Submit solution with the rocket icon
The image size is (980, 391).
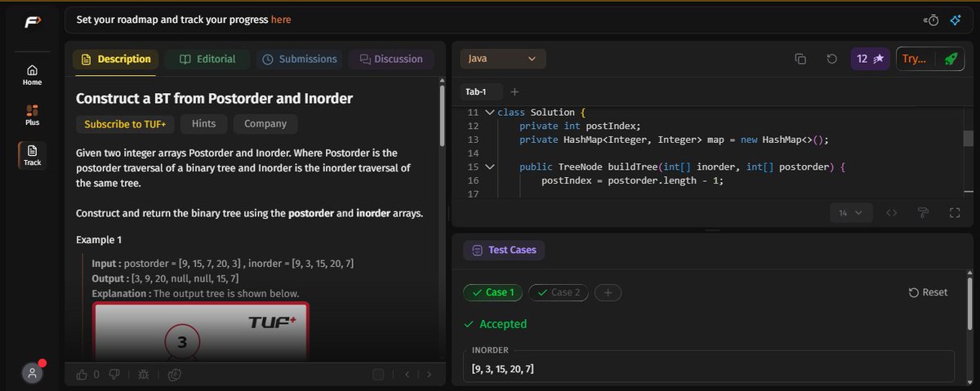click(x=950, y=59)
